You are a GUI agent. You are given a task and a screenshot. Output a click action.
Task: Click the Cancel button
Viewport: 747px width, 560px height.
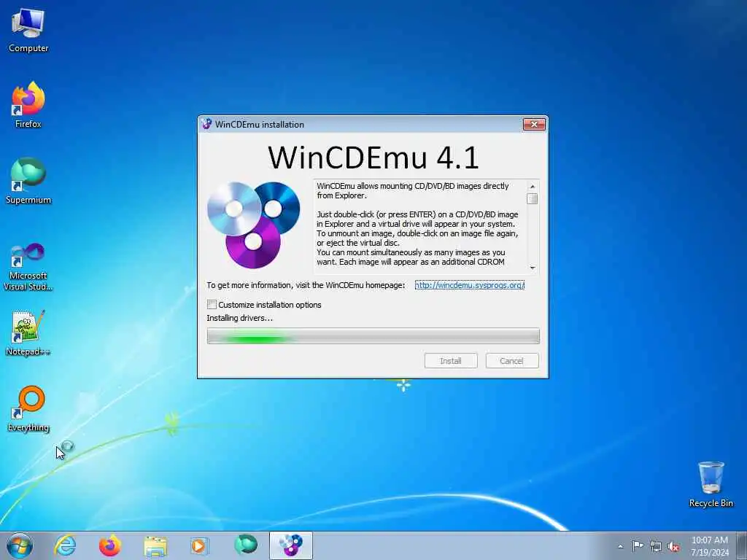(511, 360)
